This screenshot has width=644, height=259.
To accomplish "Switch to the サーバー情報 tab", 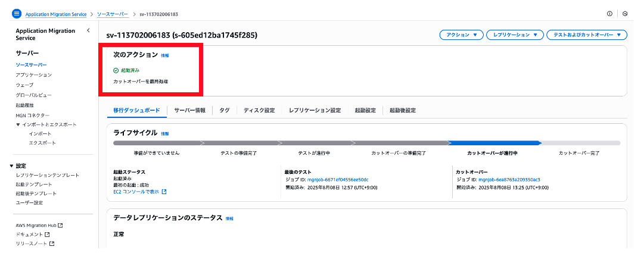I will (190, 110).
